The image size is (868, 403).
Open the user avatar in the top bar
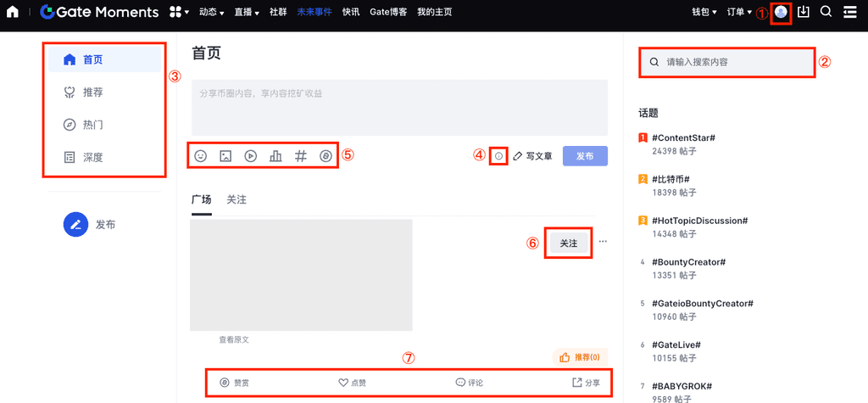pos(781,12)
